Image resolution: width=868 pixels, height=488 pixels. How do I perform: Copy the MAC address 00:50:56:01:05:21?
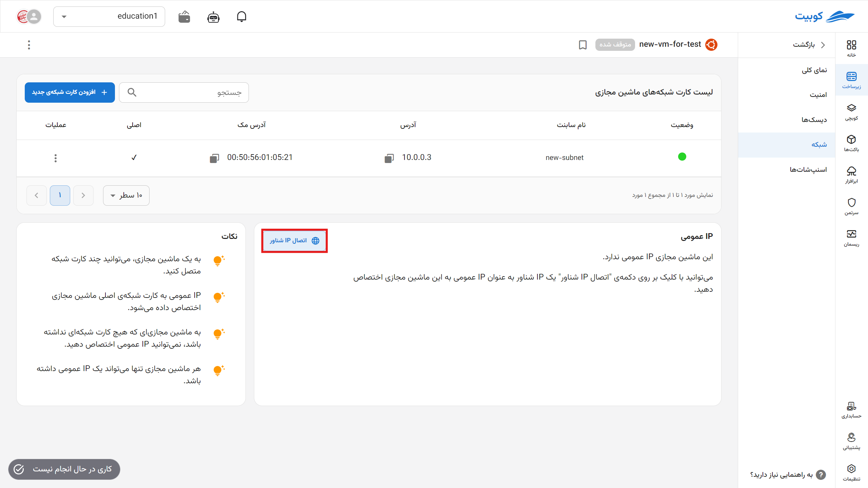215,158
